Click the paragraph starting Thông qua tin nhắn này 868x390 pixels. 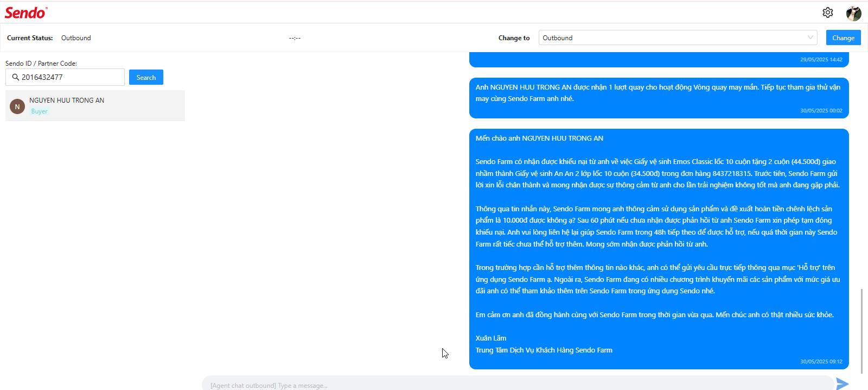click(x=656, y=227)
